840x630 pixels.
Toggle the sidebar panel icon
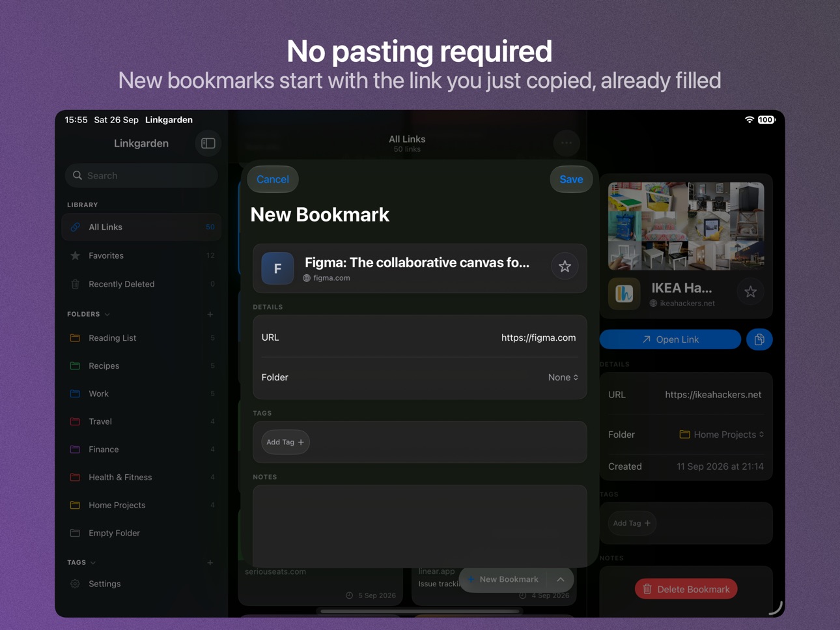(x=208, y=143)
